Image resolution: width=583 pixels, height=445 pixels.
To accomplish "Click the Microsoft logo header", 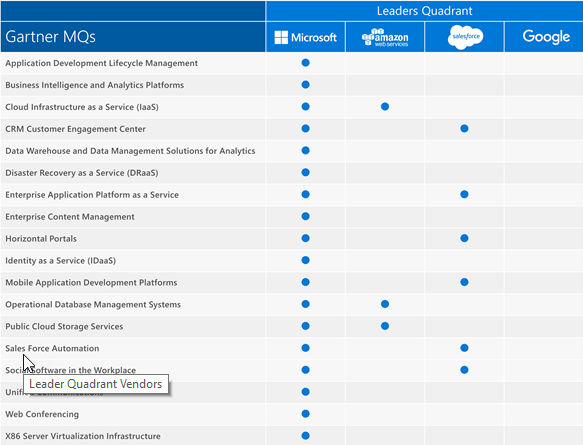I will pyautogui.click(x=306, y=37).
